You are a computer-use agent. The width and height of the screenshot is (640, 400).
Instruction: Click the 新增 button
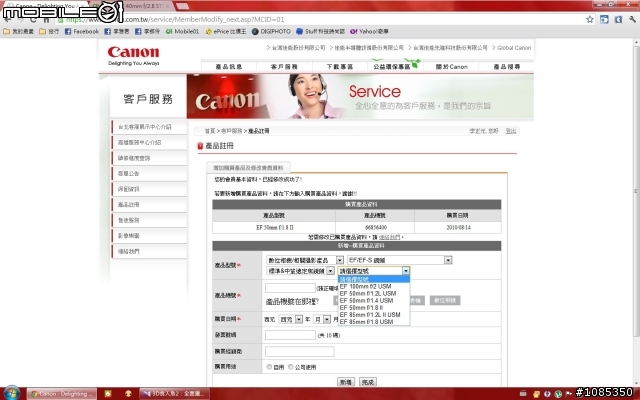(346, 382)
